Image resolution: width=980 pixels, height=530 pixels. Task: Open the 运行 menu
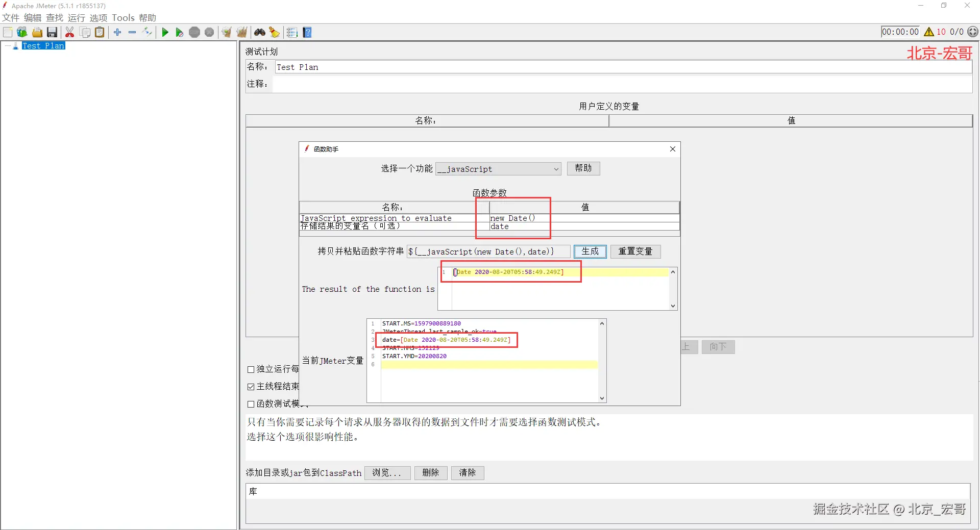[x=77, y=18]
